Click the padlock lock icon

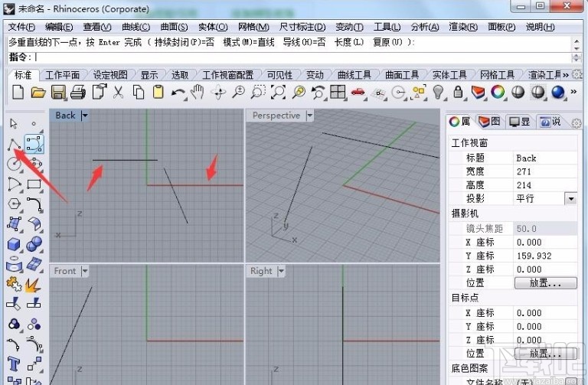pos(458,92)
